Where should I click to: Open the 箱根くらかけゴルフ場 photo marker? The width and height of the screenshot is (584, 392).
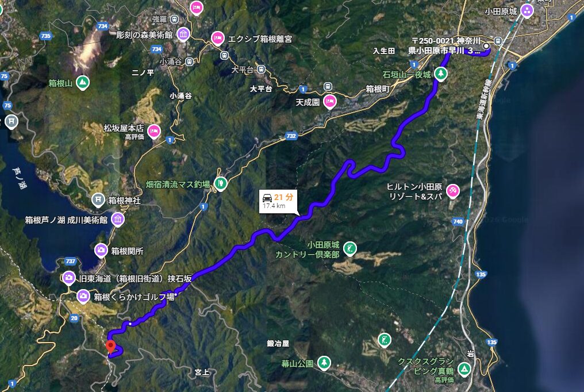[x=83, y=297]
